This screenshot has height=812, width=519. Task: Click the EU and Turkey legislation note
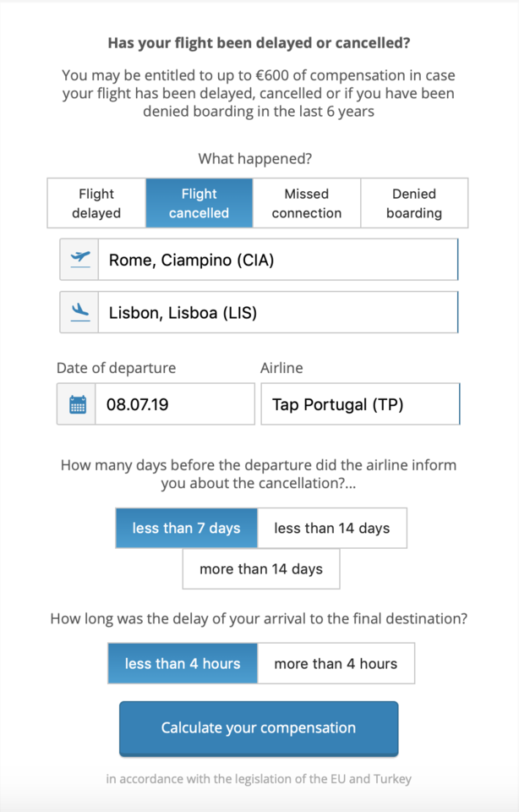[x=259, y=779]
